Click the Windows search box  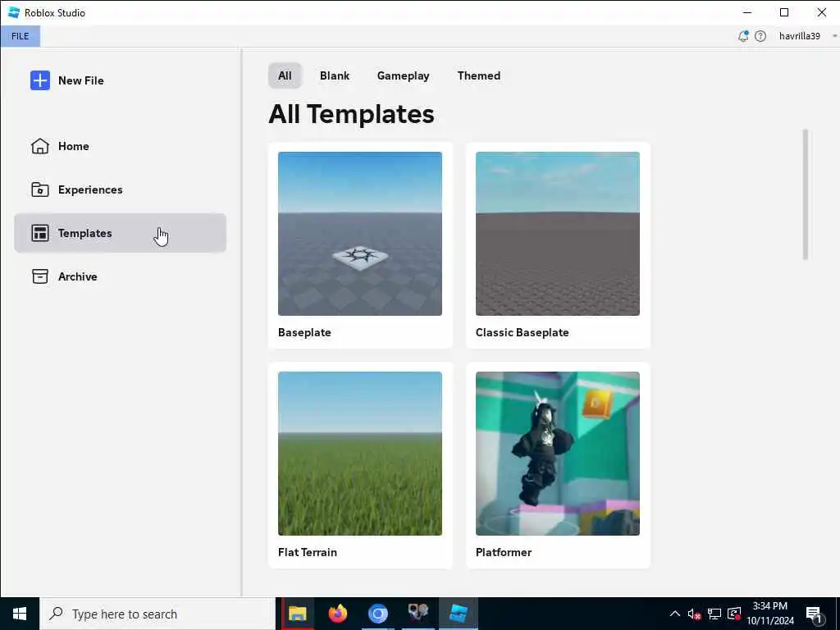[157, 614]
